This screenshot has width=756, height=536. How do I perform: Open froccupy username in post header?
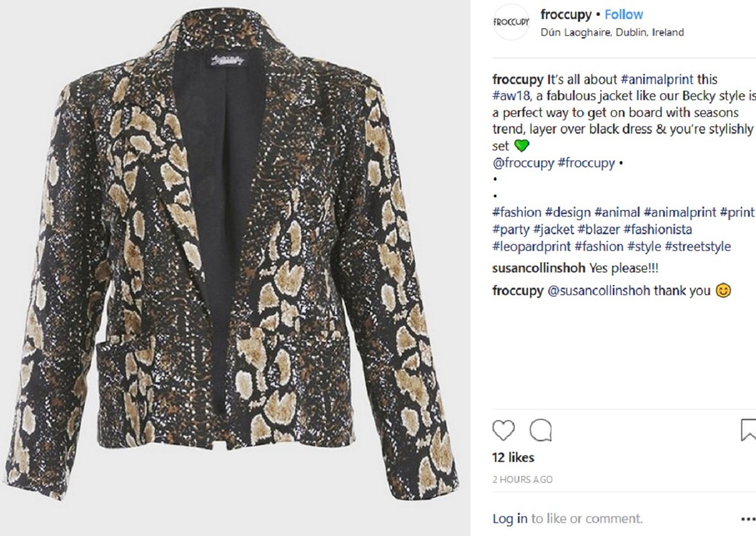coord(566,15)
